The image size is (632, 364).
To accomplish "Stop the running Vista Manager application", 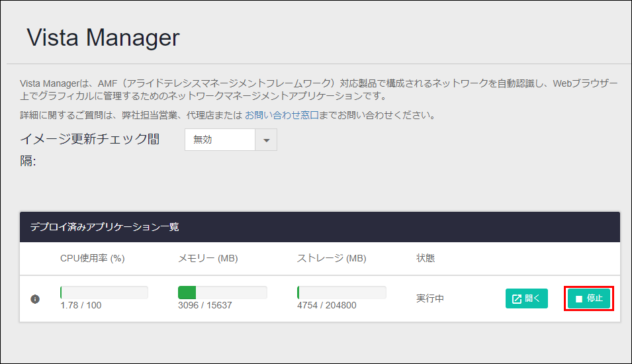I will point(589,298).
